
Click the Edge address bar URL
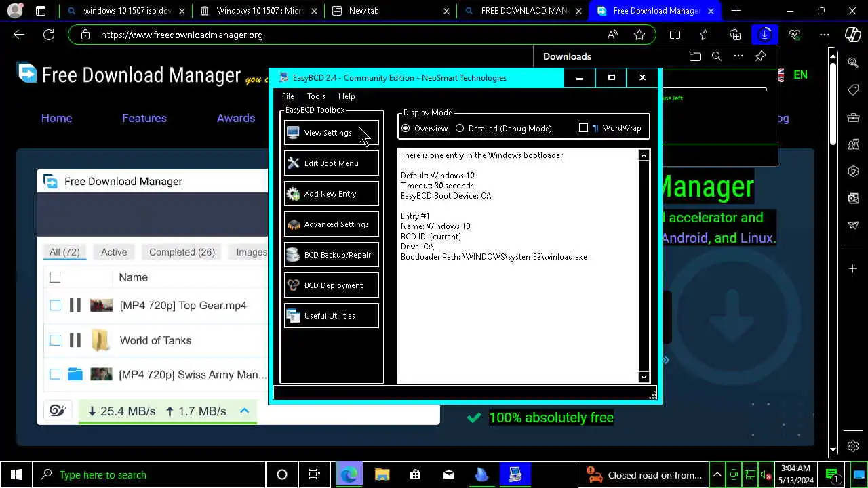point(182,35)
